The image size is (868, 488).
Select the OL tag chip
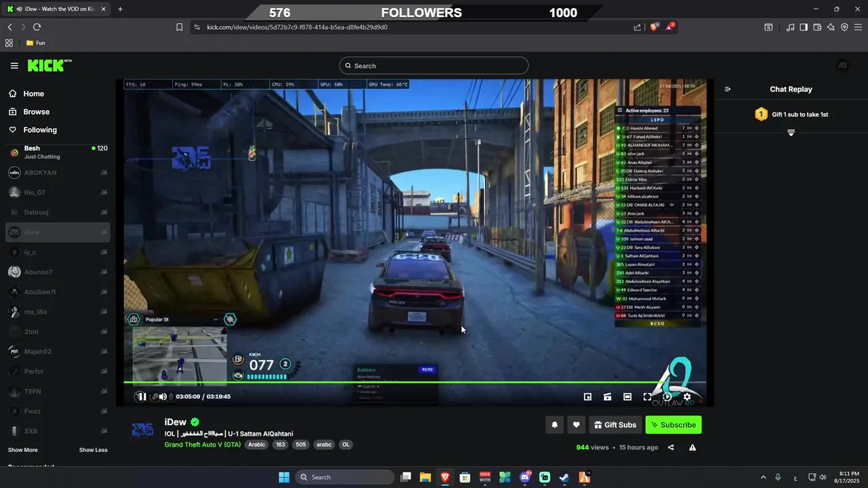(346, 445)
